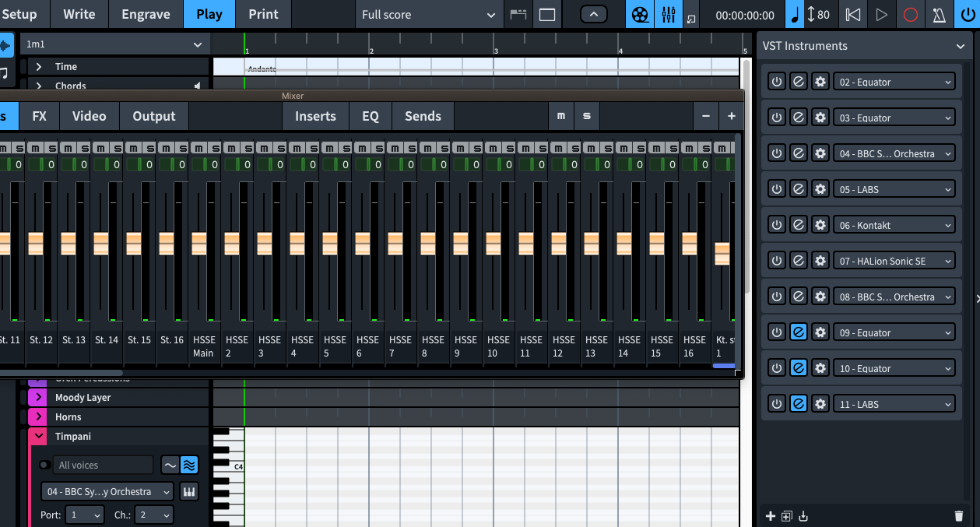This screenshot has width=980, height=527.
Task: Toggle power for 04 - BBC Orchestra
Action: coord(776,153)
